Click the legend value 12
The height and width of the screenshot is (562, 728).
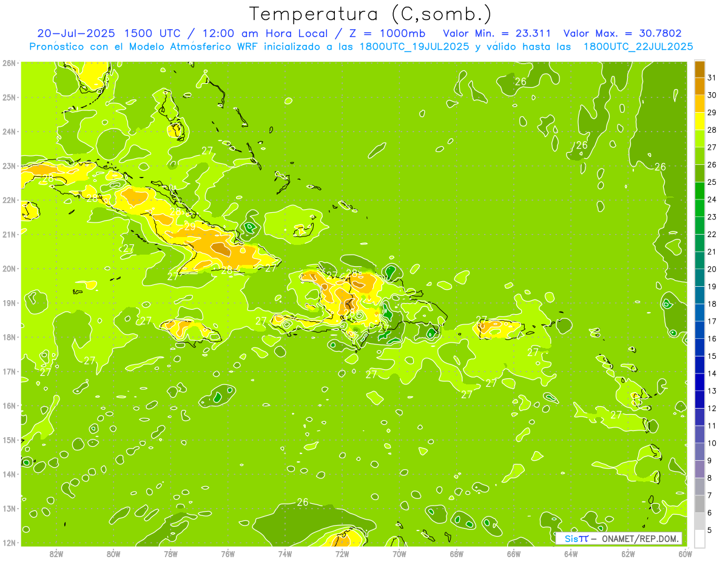(x=711, y=408)
